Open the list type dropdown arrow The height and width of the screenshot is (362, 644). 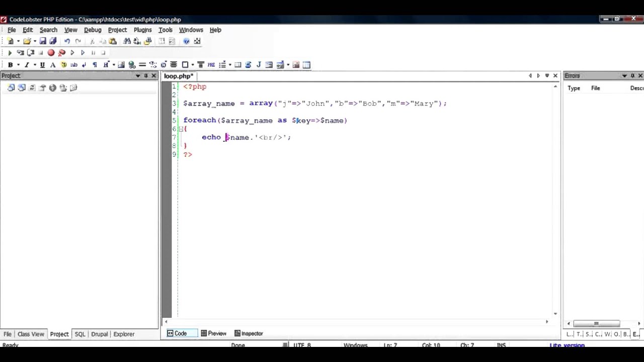tap(230, 65)
